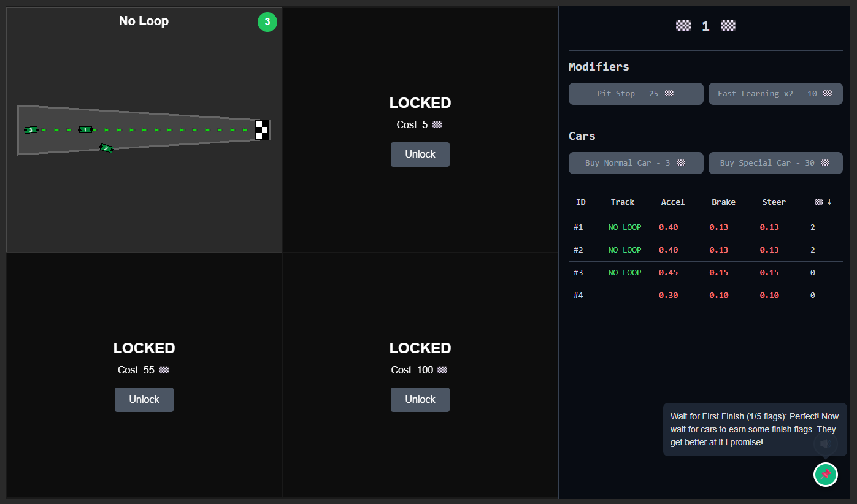857x504 pixels.
Task: Mute the tutorial sound speaker icon
Action: click(825, 443)
